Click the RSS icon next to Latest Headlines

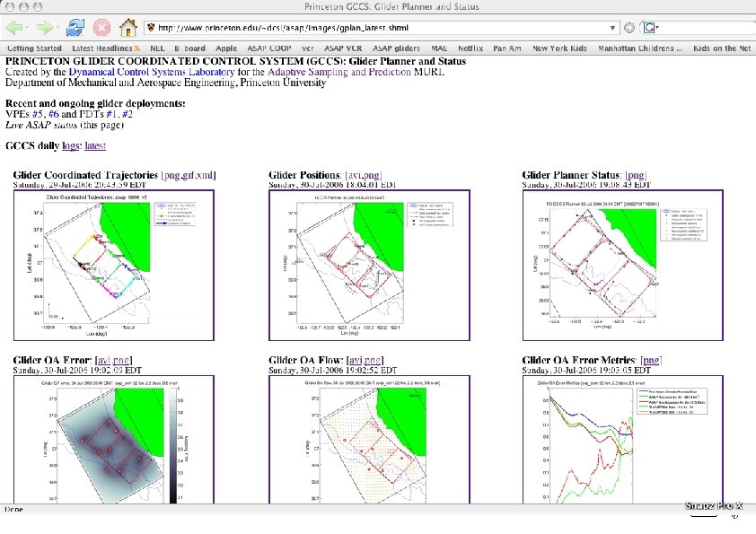point(137,48)
